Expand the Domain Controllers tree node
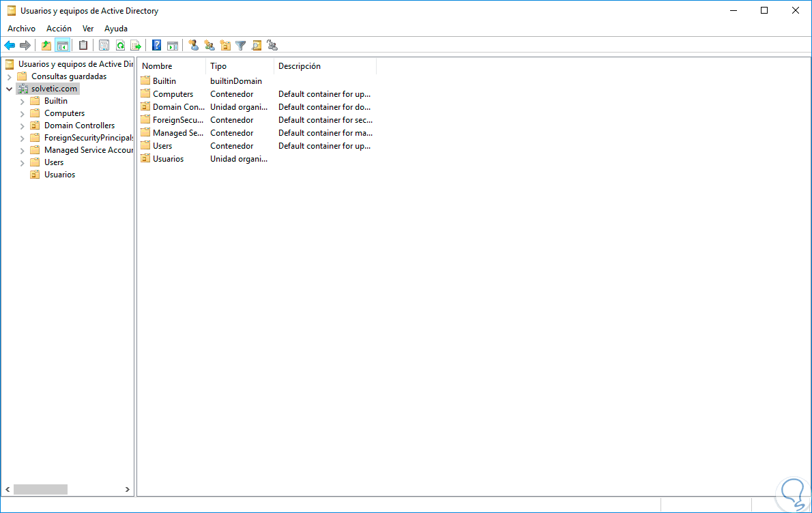The width and height of the screenshot is (812, 513). (22, 126)
